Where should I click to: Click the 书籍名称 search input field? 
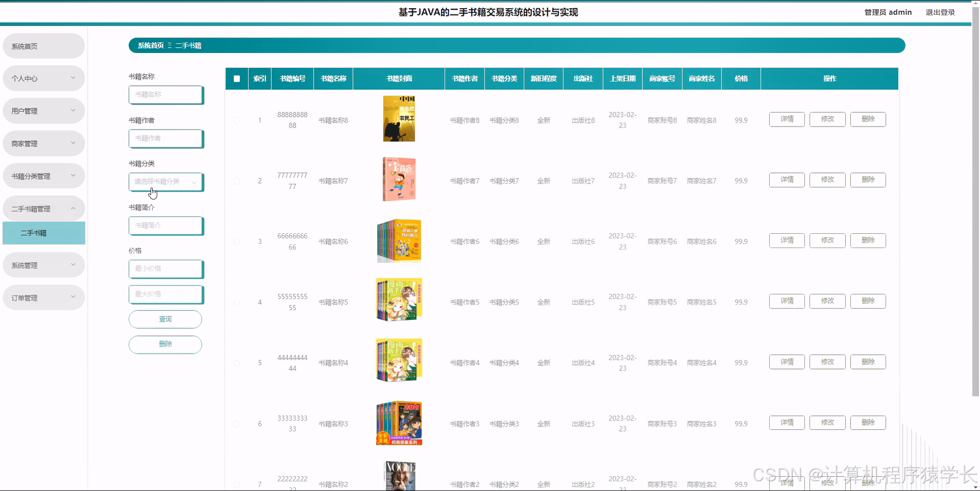[165, 94]
